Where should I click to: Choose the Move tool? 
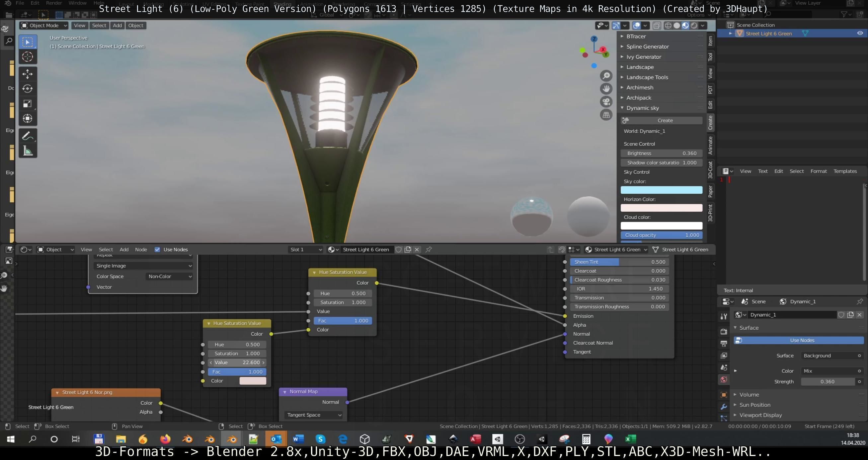click(x=28, y=74)
